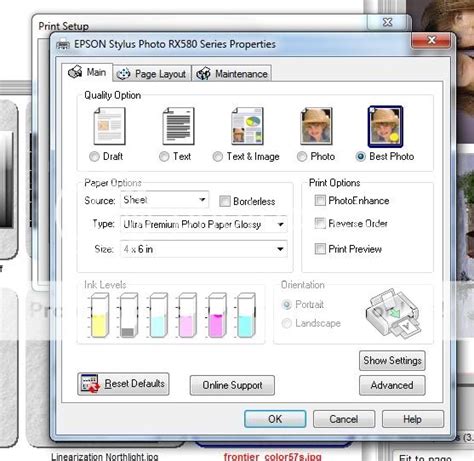Select the Draft quality page icon

[110, 126]
